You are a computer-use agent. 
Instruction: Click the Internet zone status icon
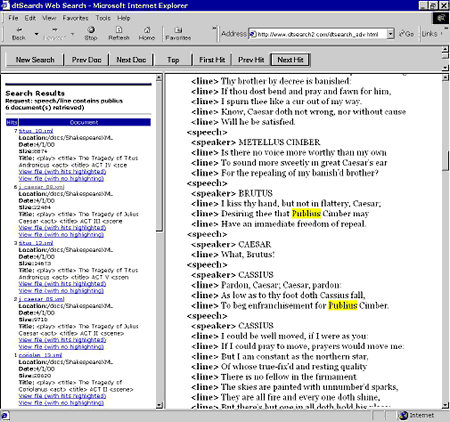(x=404, y=415)
